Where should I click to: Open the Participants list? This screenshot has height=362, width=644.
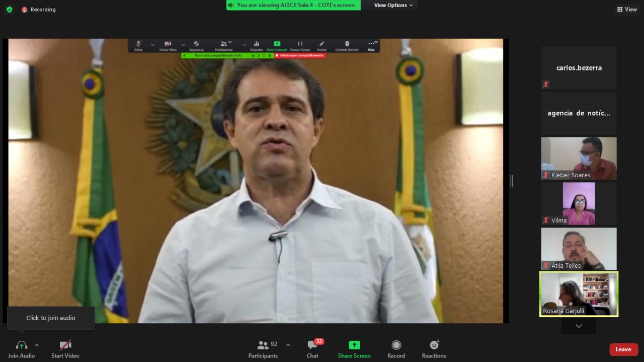[x=263, y=349]
